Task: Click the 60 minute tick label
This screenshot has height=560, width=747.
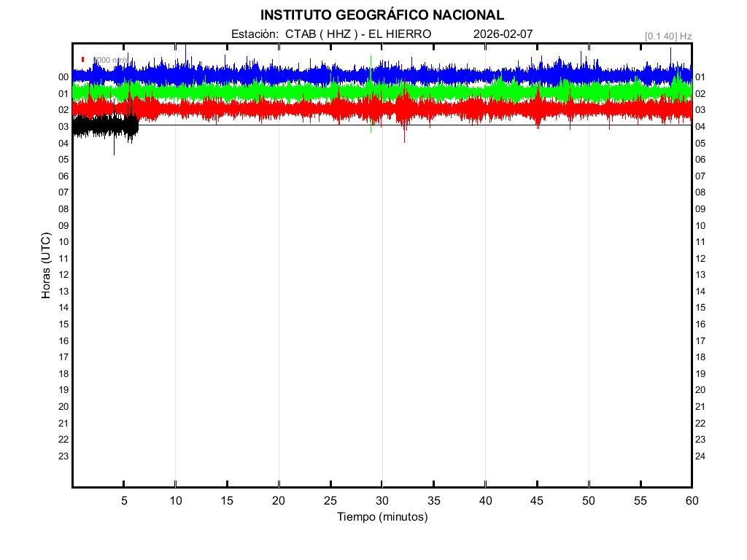Action: point(691,501)
